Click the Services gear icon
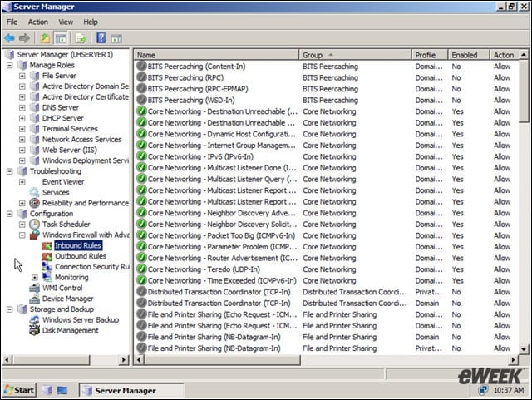This screenshot has height=400, width=532. tap(34, 193)
